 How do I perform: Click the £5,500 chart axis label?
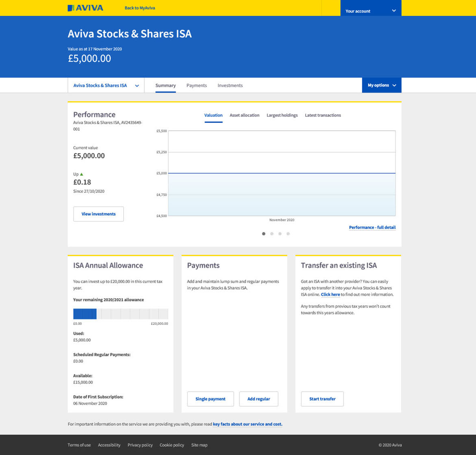[x=161, y=131]
